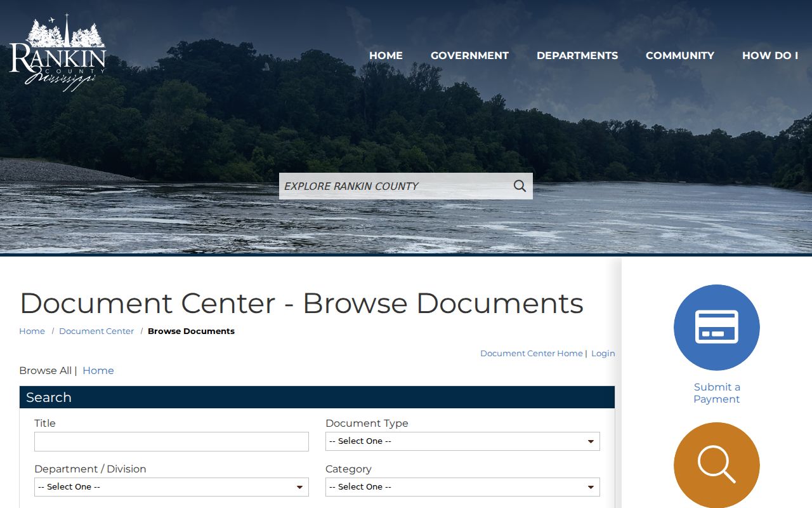812x508 pixels.
Task: Open the Submit a Payment card icon
Action: 717,328
